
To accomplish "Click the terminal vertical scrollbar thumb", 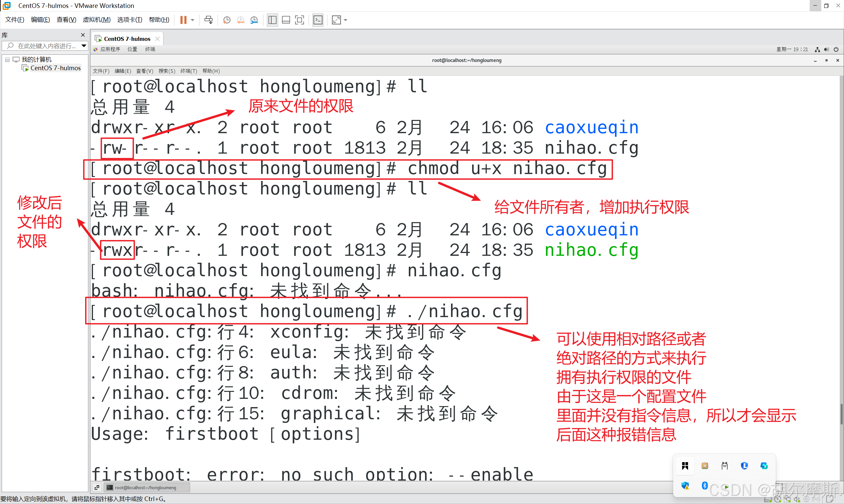I will point(841,414).
